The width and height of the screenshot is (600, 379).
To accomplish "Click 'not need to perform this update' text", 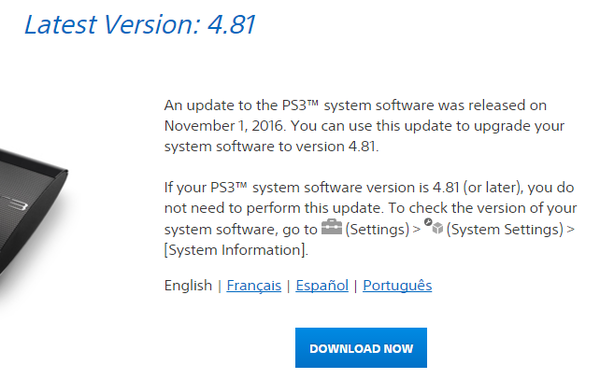I will point(274,208).
